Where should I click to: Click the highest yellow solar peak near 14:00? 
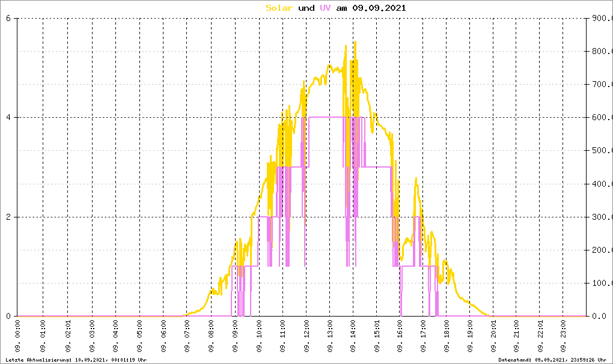coord(355,42)
